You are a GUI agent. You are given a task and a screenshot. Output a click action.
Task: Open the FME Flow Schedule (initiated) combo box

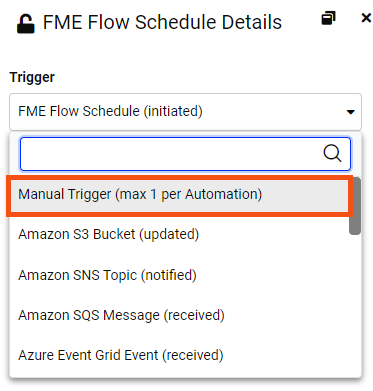pyautogui.click(x=185, y=112)
